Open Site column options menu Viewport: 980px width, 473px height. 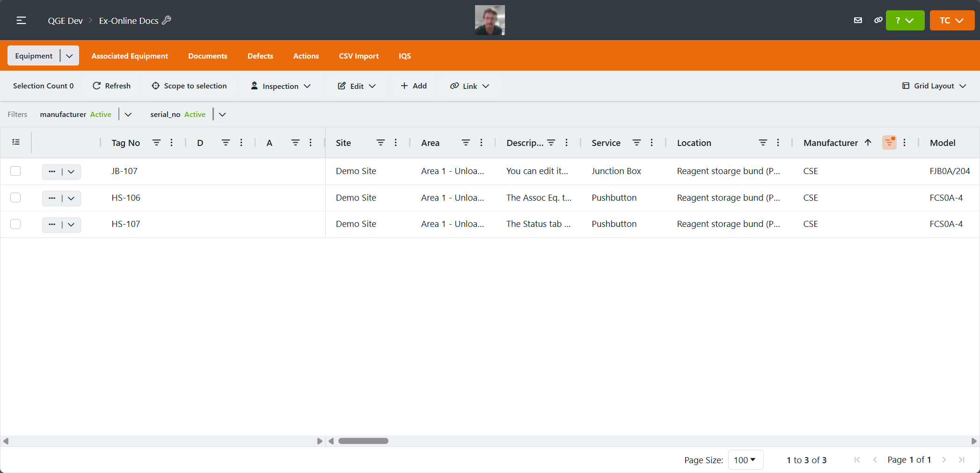pyautogui.click(x=396, y=143)
